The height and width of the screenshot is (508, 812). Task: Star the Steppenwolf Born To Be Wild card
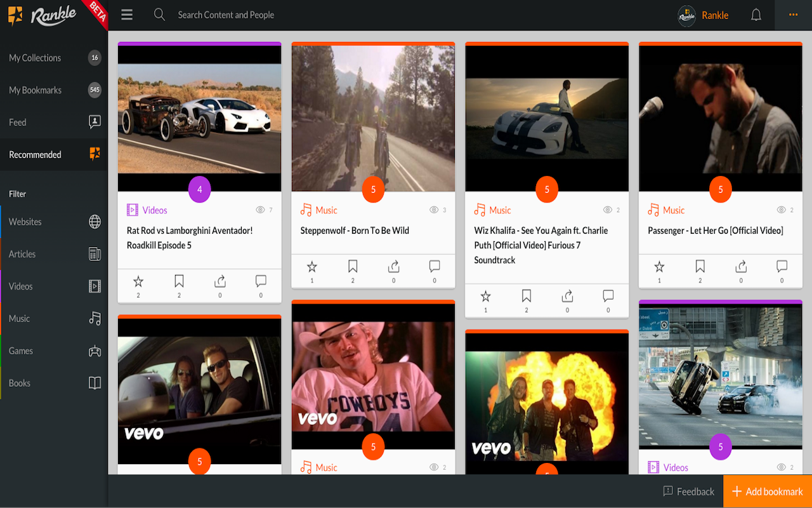click(x=312, y=267)
